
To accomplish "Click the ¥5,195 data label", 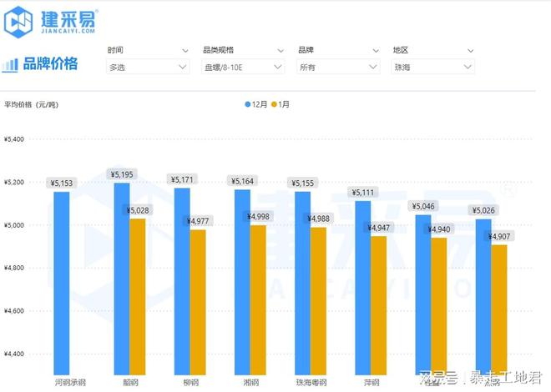I will pos(122,174).
